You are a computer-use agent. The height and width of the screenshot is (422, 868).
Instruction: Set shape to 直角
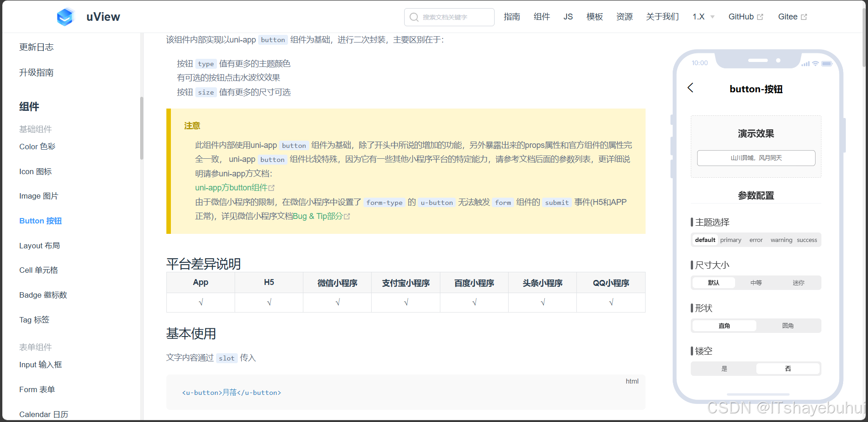(x=724, y=326)
